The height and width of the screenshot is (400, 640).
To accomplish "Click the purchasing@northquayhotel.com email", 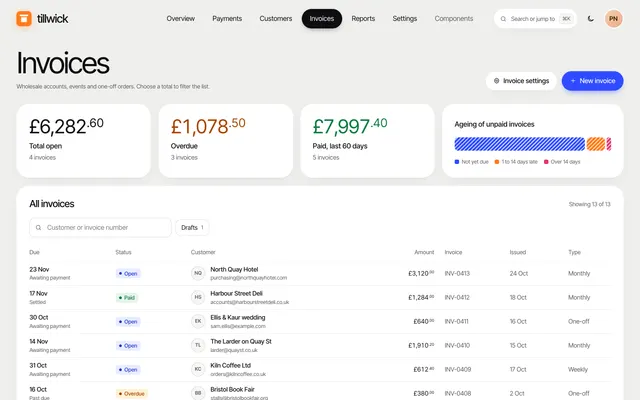I will 249,278.
